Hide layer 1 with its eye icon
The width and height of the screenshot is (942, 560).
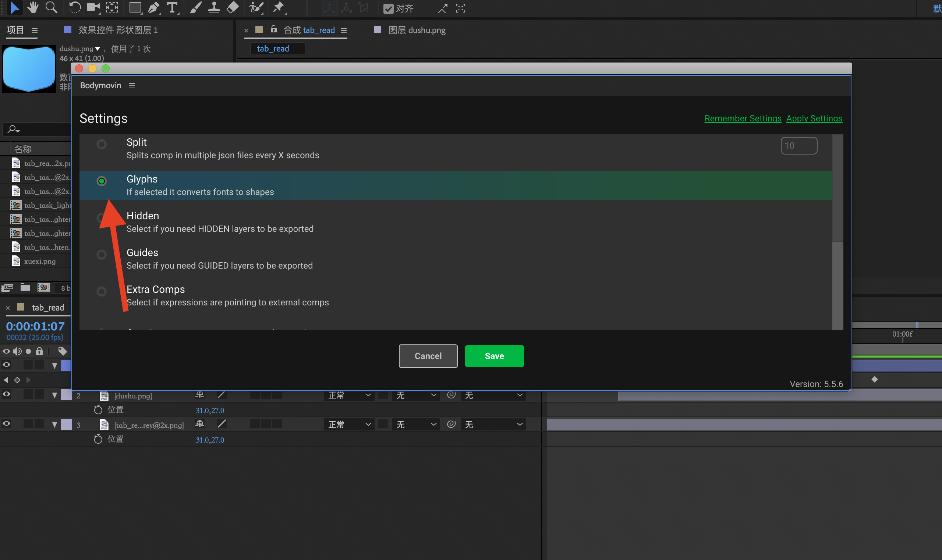click(x=6, y=365)
